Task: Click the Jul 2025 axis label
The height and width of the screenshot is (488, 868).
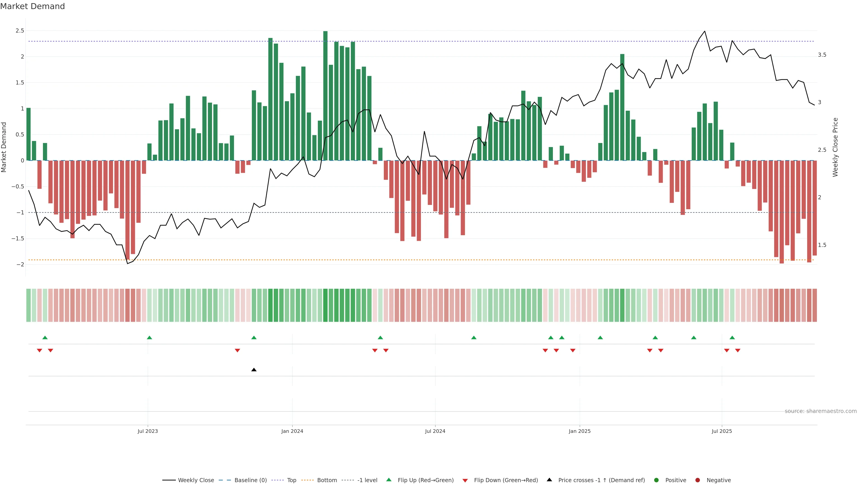Action: [722, 431]
